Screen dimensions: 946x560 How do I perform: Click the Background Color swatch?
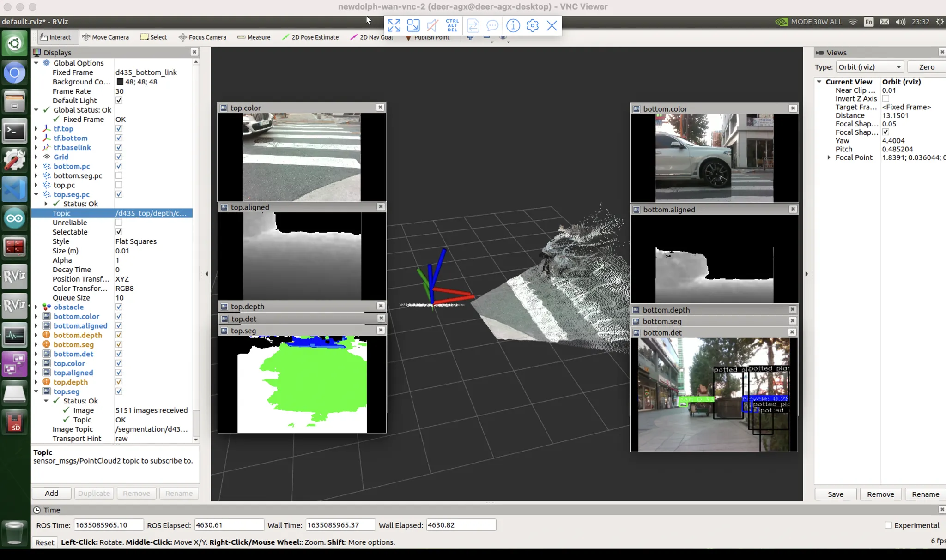[120, 82]
